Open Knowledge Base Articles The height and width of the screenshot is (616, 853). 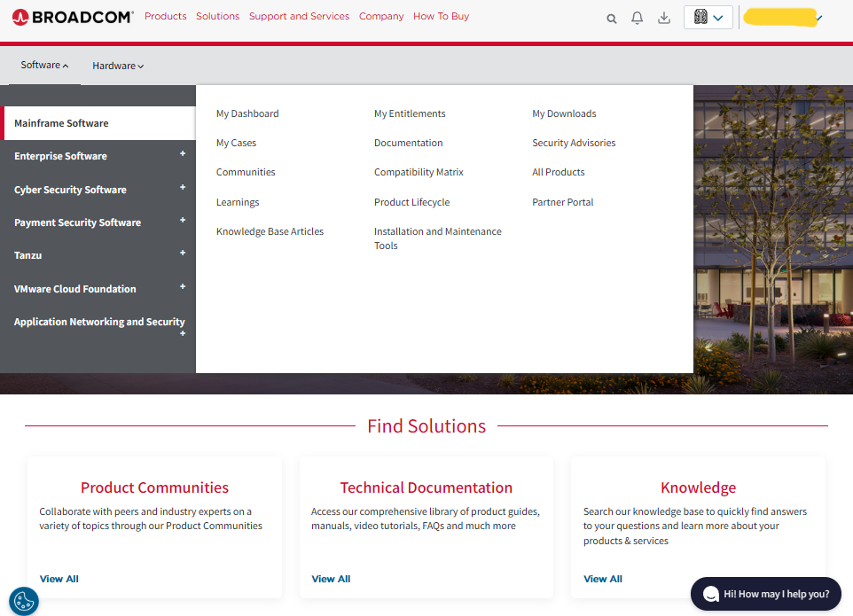[x=270, y=231]
